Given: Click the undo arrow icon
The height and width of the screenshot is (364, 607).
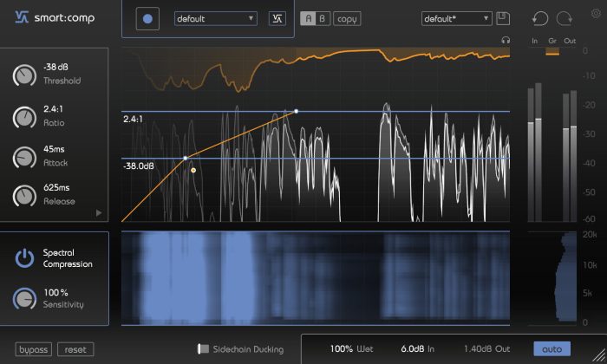Looking at the screenshot, I should 540,18.
